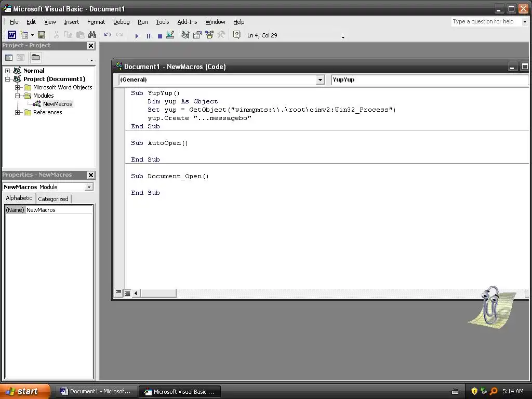Viewport: 532px width, 399px height.
Task: Open the Project Explorer toolbar icon
Action: click(x=185, y=35)
